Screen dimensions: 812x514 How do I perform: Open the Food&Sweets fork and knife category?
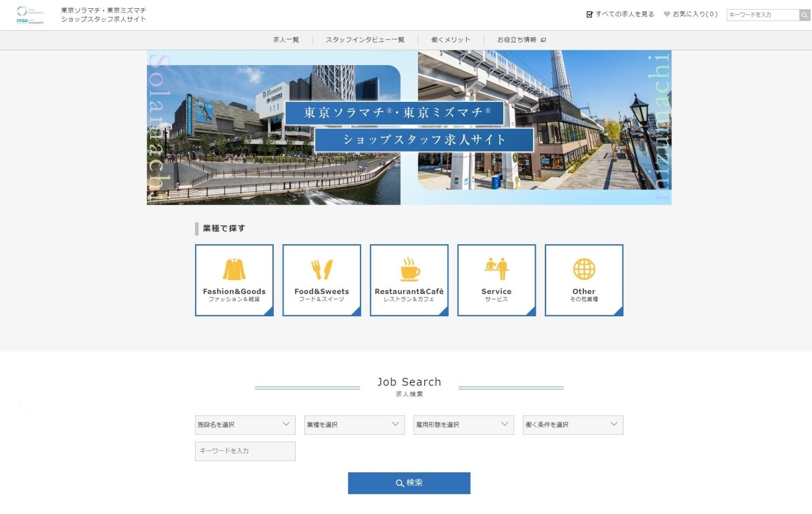tap(322, 280)
